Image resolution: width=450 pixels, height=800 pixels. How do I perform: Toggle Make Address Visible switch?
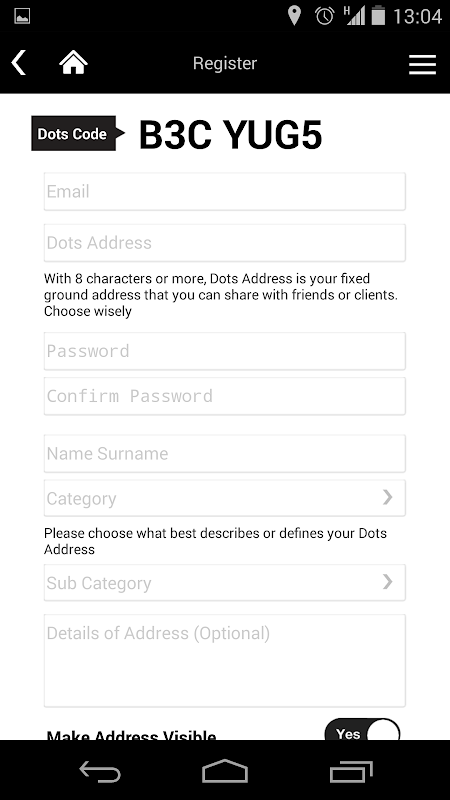coord(362,730)
